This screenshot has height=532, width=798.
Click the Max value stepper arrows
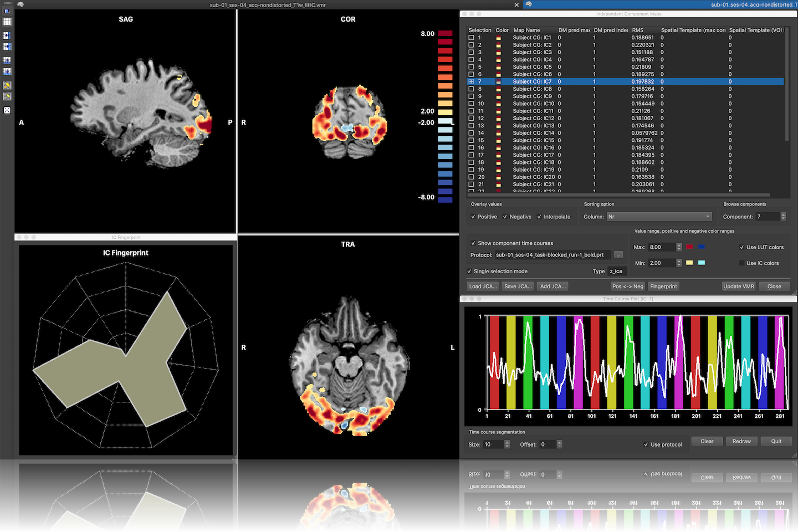point(679,247)
